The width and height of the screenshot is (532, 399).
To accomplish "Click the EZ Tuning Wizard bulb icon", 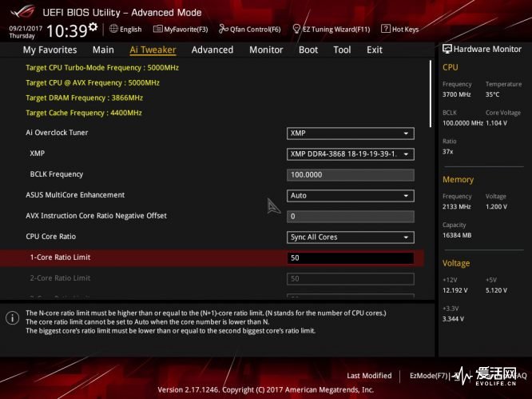I will coord(296,29).
